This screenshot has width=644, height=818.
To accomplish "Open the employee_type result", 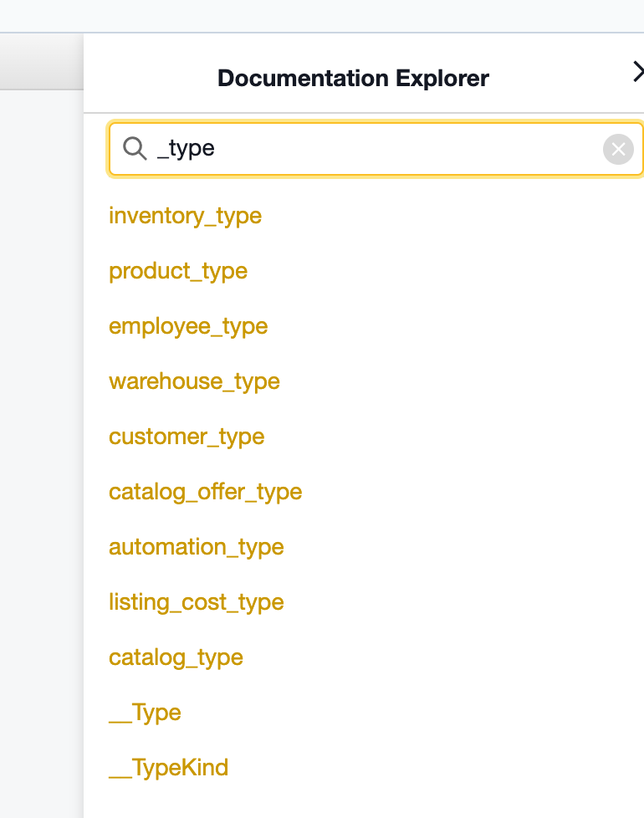I will 188,326.
